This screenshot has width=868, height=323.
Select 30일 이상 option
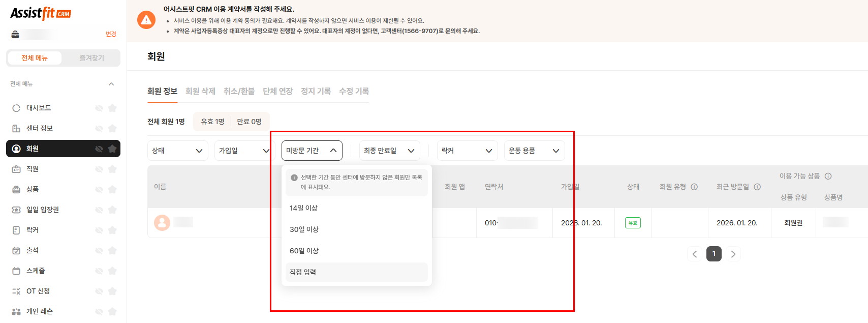point(357,229)
